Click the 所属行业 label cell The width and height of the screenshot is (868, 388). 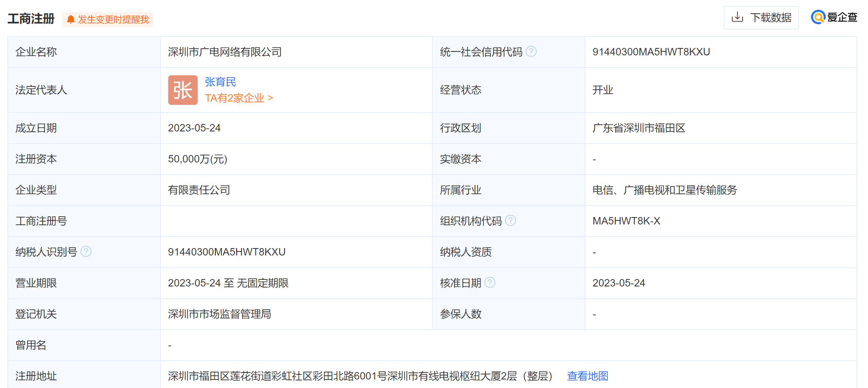point(508,190)
